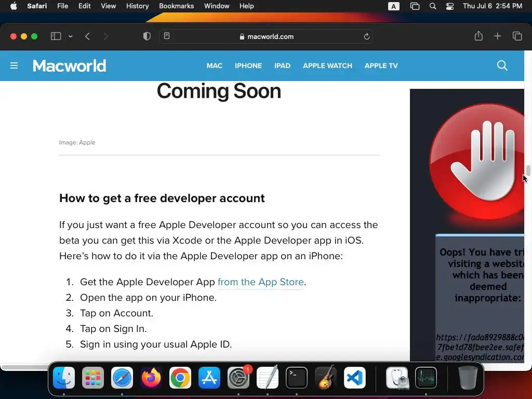The height and width of the screenshot is (399, 532).
Task: Click the 'How to get a free developer account' heading
Action: click(x=162, y=198)
